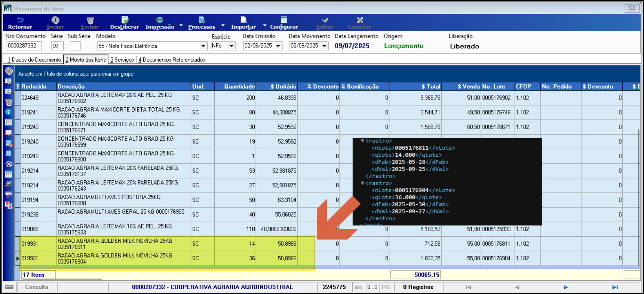Click the Processos toolbar icon
Image resolution: width=644 pixels, height=294 pixels.
click(x=202, y=20)
